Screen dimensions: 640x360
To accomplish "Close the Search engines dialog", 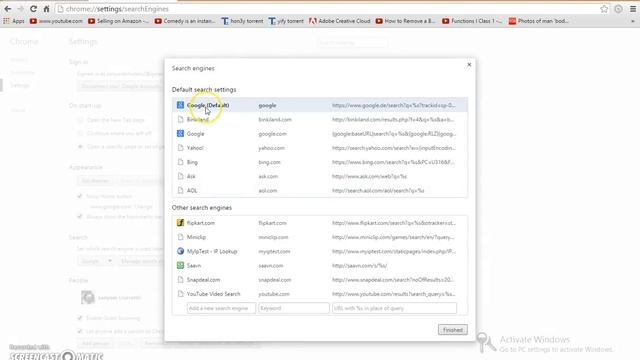I will click(469, 64).
